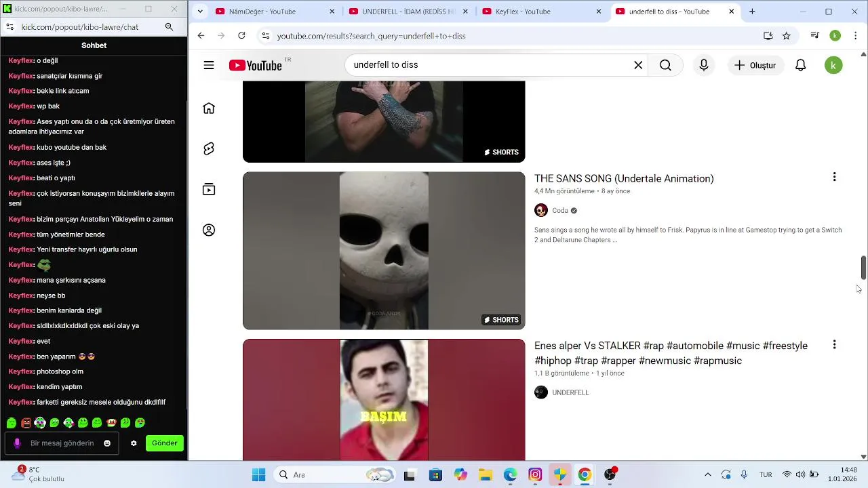The height and width of the screenshot is (488, 868).
Task: Click purple microphone in Kick chat input
Action: 18,443
